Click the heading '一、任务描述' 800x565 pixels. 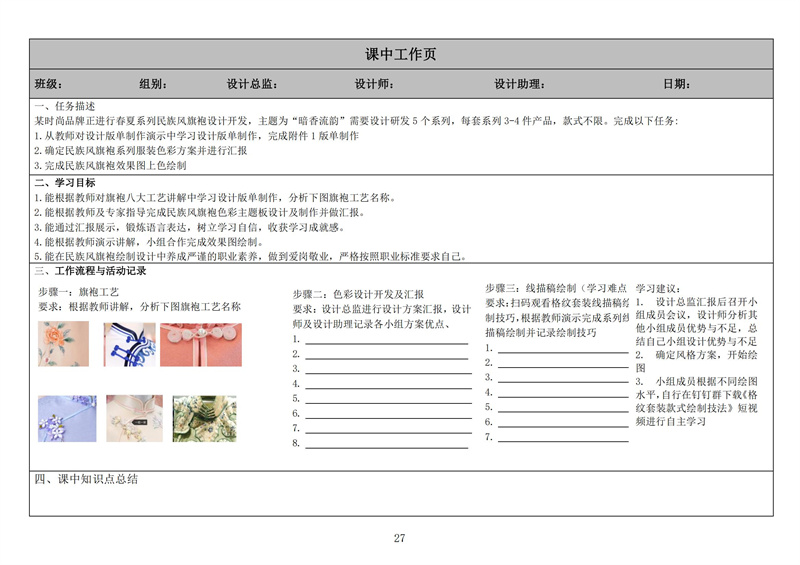(x=65, y=106)
